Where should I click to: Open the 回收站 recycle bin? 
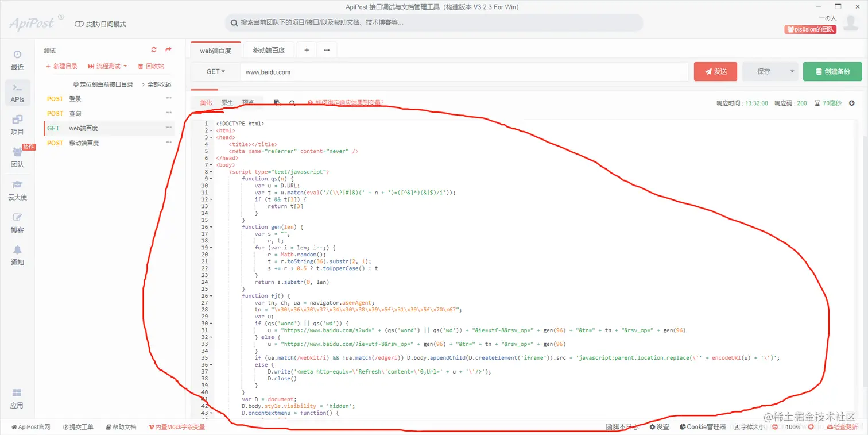[x=151, y=66]
